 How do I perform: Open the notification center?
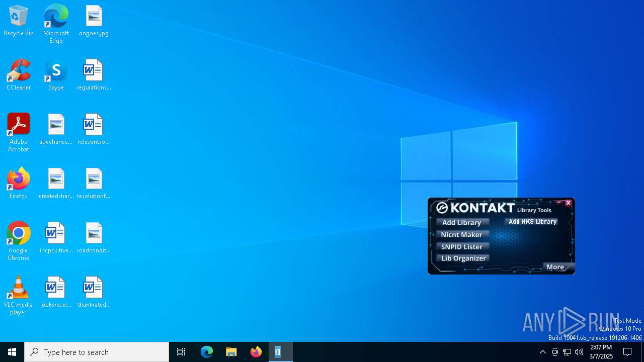[627, 352]
